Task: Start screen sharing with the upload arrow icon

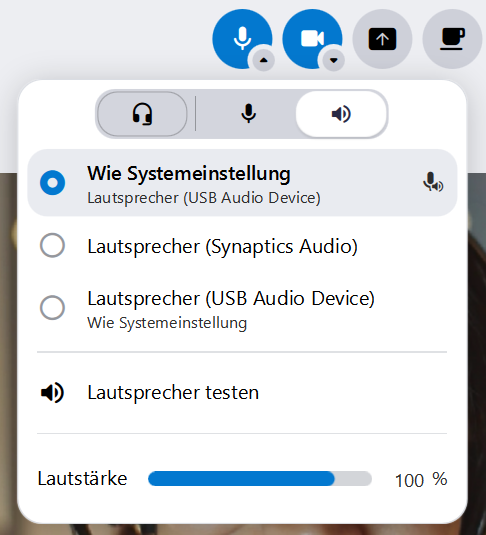Action: 382,39
